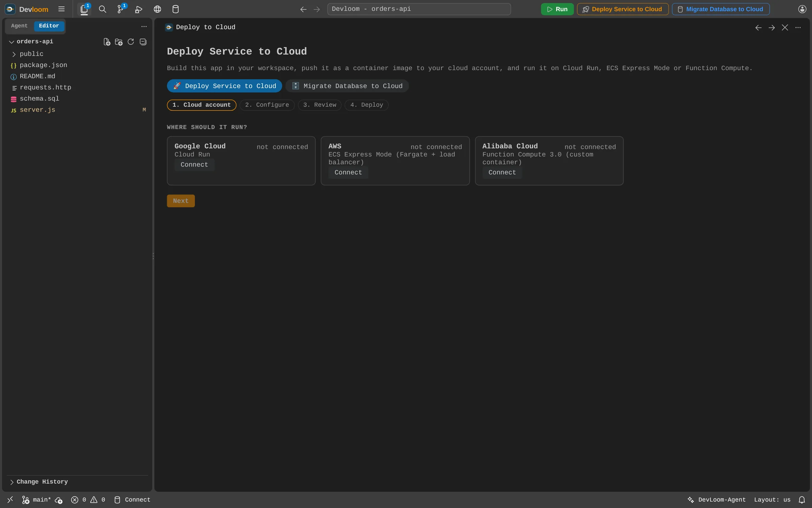Open the database cylinder icon in top bar
Image resolution: width=812 pixels, height=508 pixels.
(176, 9)
